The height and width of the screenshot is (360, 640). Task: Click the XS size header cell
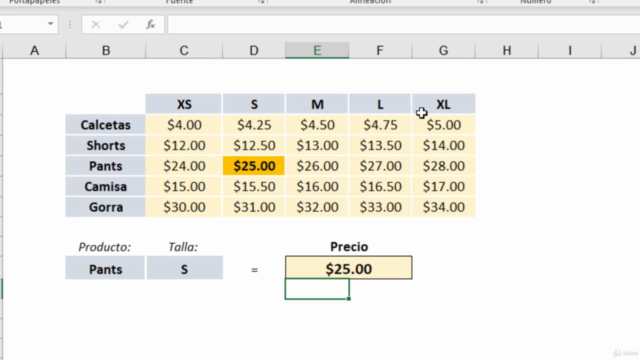coord(184,104)
